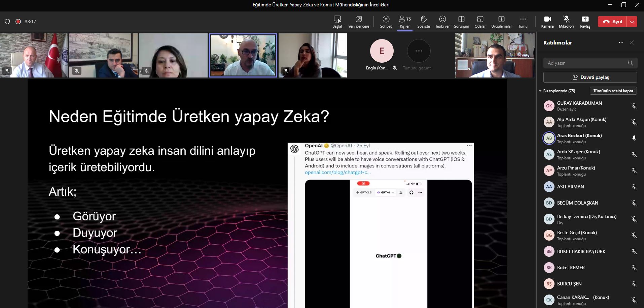Toggle the Mikrofon mute state
Viewport: 644px width, 308px height.
click(x=566, y=22)
